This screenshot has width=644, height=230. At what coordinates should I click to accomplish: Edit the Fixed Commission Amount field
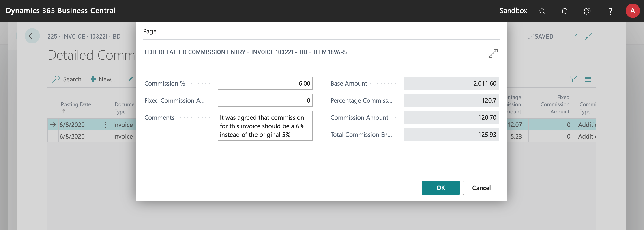[x=265, y=100]
